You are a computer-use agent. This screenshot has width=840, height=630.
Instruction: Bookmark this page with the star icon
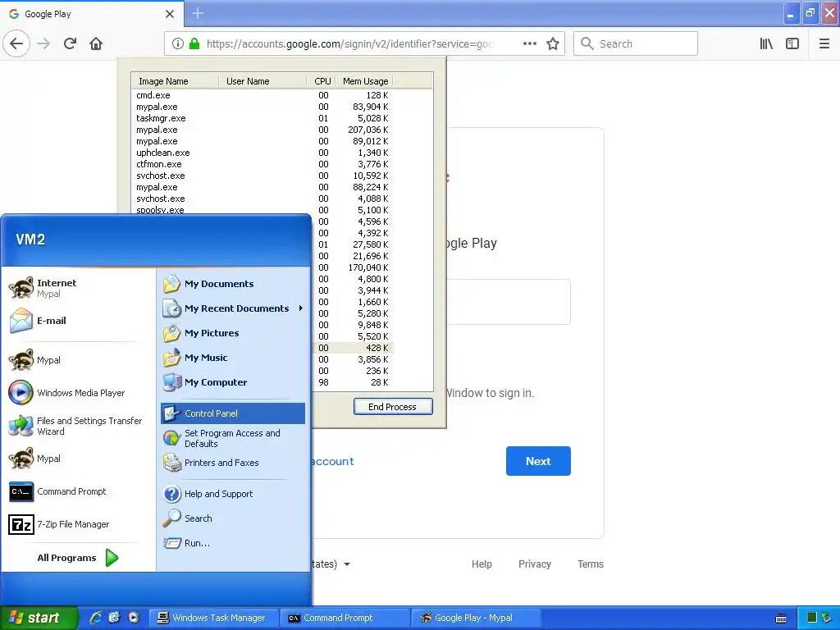(x=553, y=44)
